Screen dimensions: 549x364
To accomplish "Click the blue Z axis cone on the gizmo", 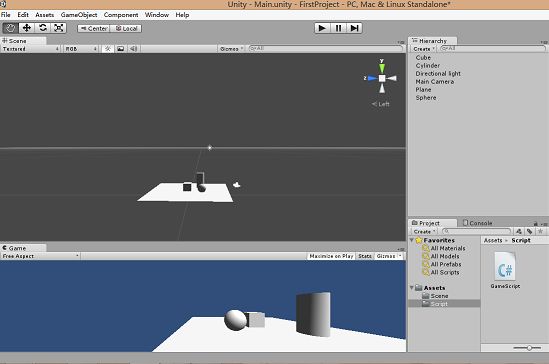I will (x=372, y=78).
